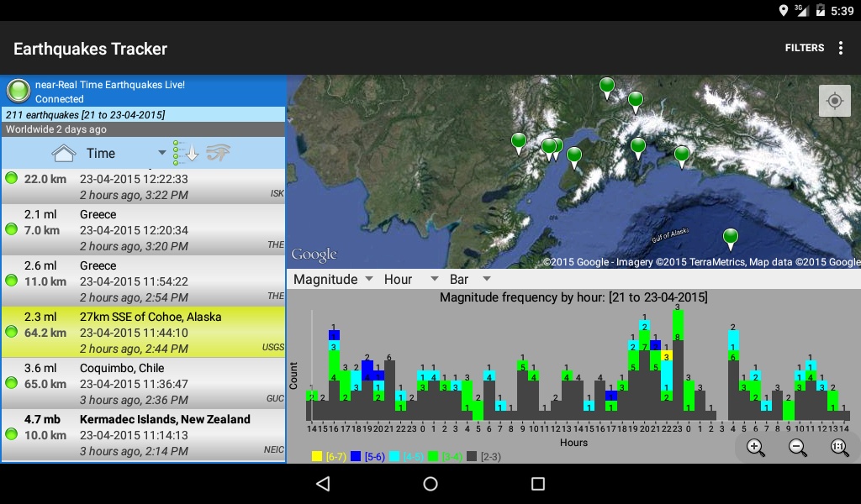Tap the blue [5-6] legend swatch
The width and height of the screenshot is (861, 504).
pyautogui.click(x=356, y=456)
